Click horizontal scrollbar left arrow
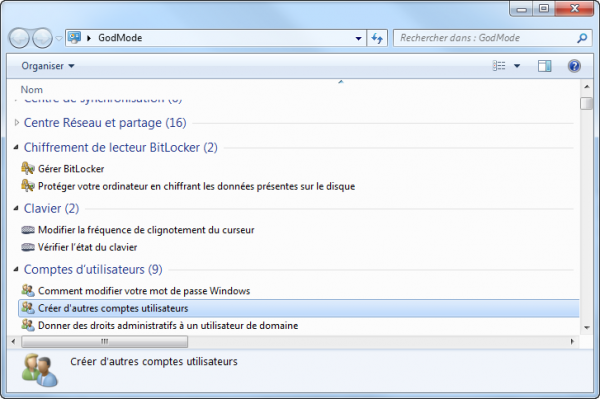This screenshot has width=600, height=399. pos(13,341)
